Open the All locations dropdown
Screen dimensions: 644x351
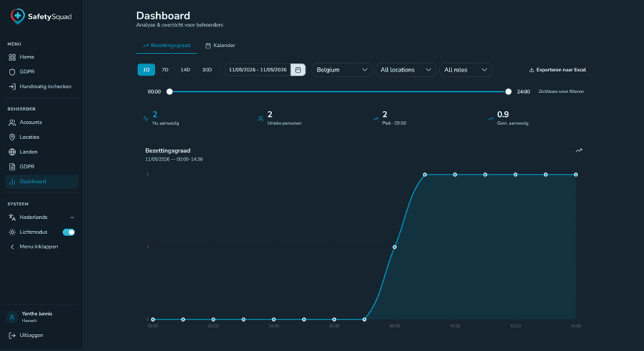pos(406,70)
